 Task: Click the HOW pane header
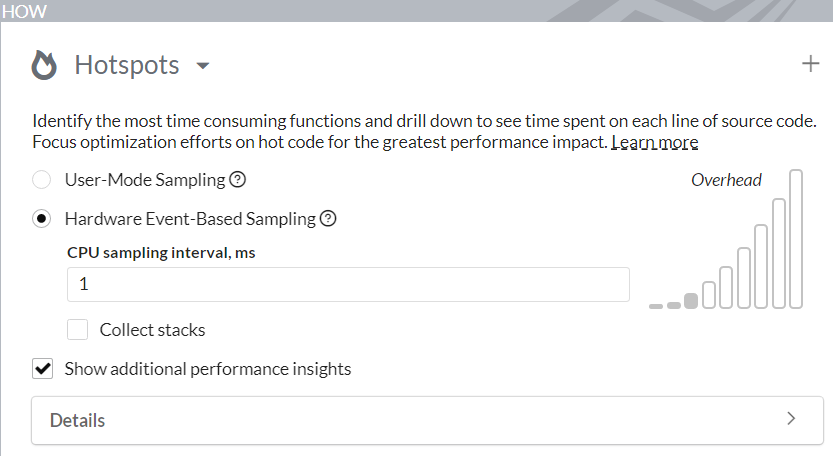(x=24, y=10)
